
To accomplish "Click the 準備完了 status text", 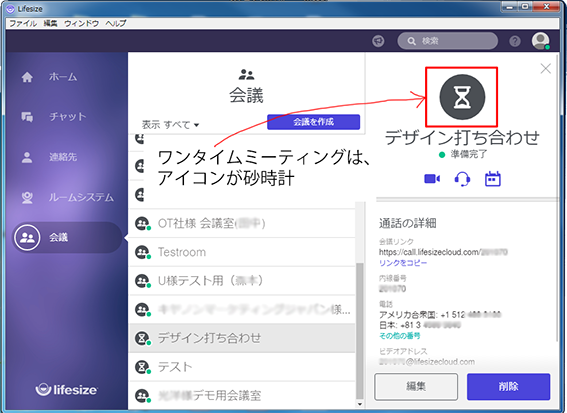I will tap(469, 154).
